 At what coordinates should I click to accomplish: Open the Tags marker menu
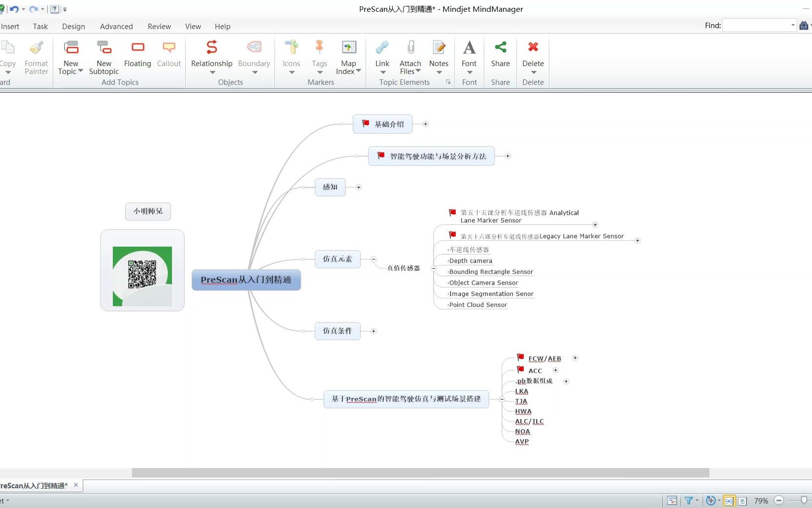(x=319, y=57)
